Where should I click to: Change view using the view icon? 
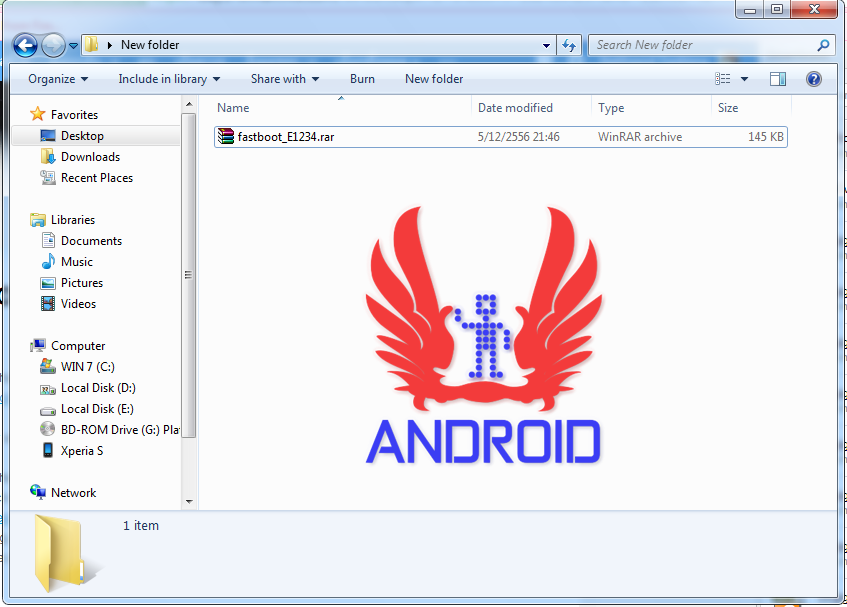[x=723, y=79]
